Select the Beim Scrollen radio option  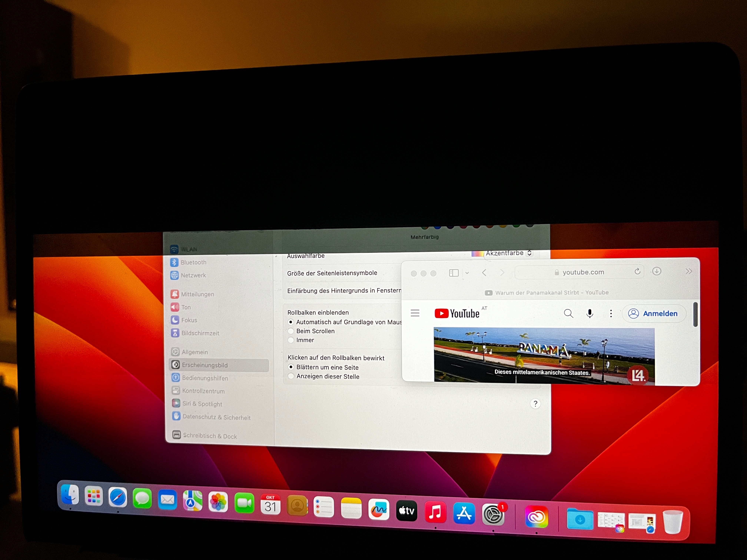coord(291,331)
